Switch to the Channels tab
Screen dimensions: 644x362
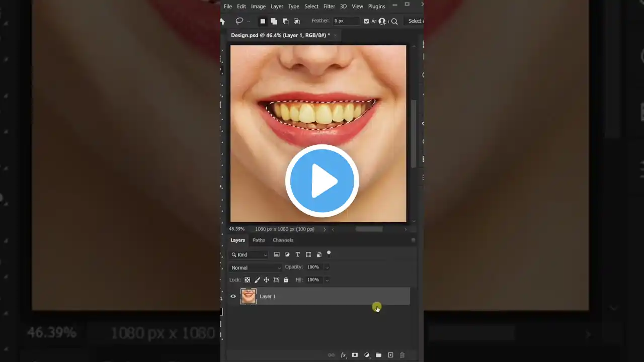[283, 240]
